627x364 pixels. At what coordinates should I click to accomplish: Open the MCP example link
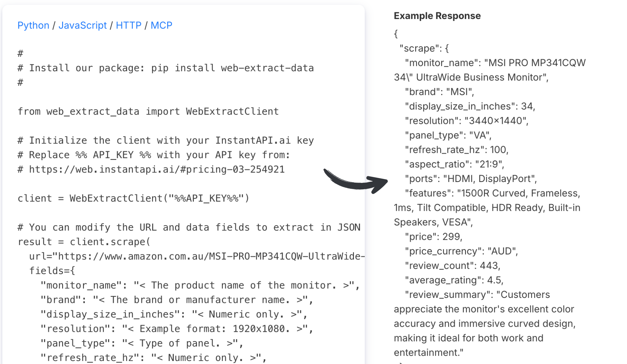161,25
